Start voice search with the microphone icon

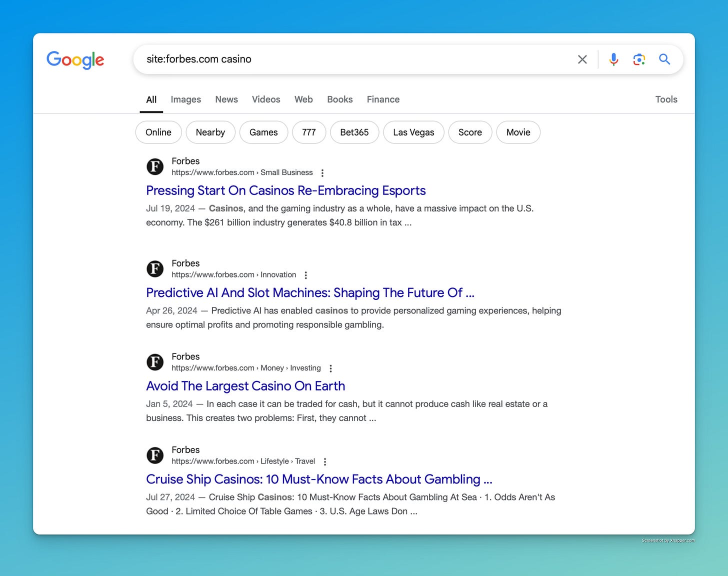click(613, 59)
